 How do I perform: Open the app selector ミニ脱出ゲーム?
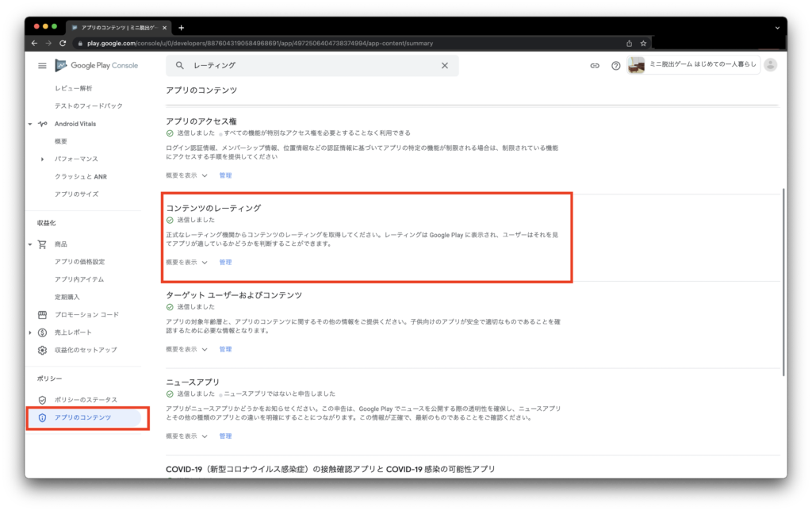point(693,65)
